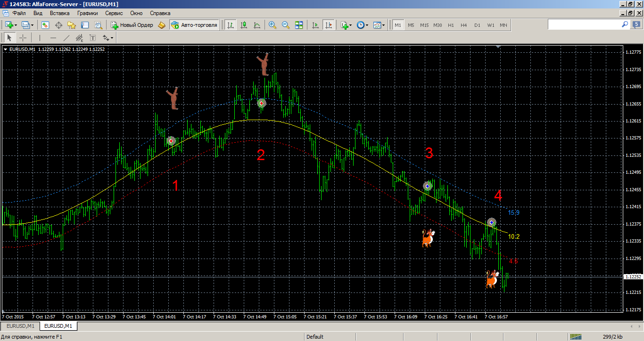Select the H1 timeframe

point(451,25)
